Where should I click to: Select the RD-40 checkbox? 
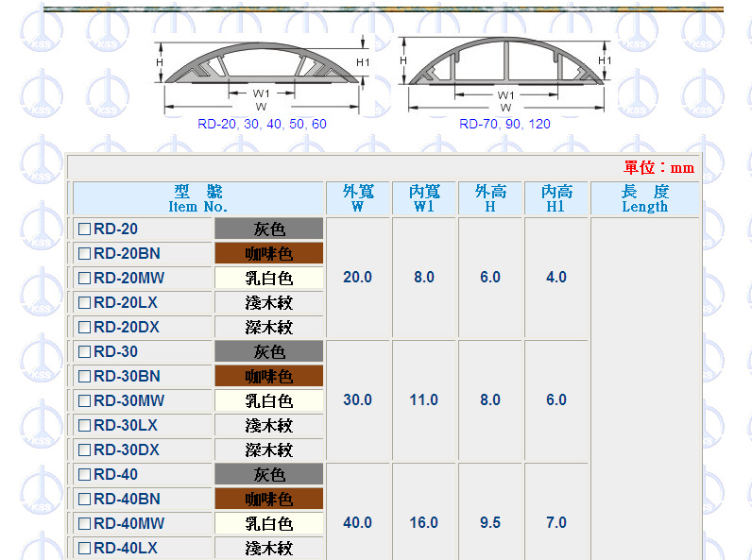click(x=84, y=474)
